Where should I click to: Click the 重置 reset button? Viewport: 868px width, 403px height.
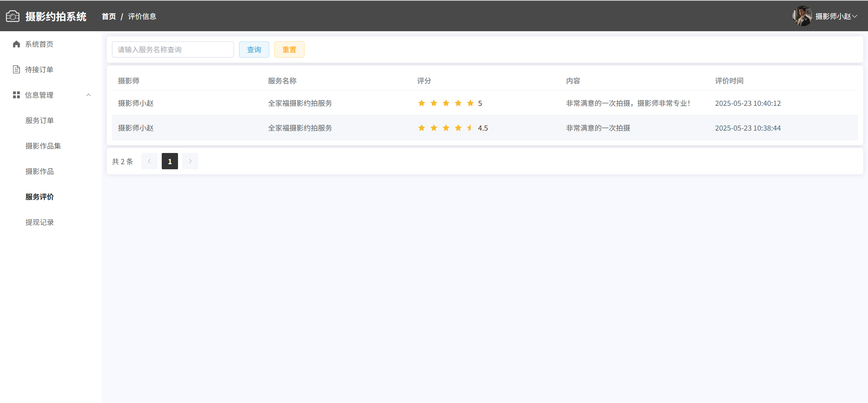289,50
